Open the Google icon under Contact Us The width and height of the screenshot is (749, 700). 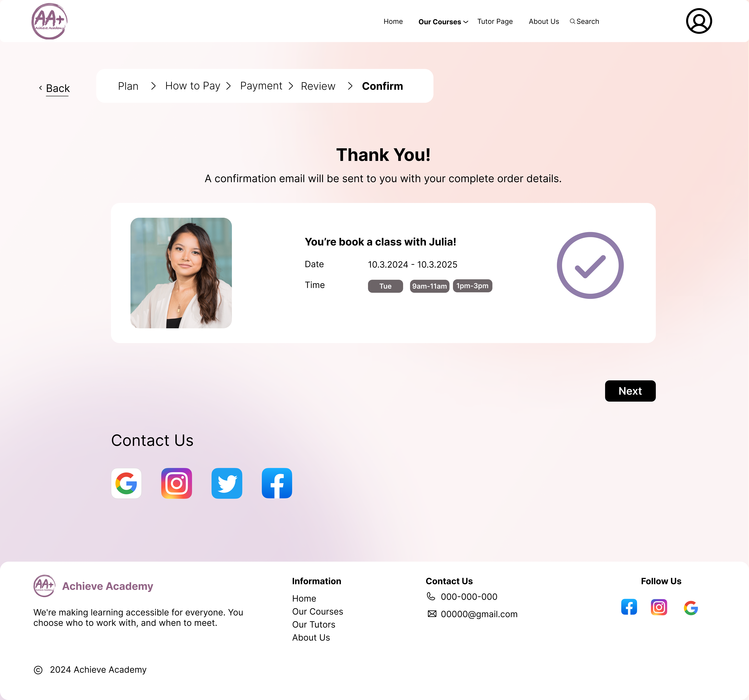126,483
